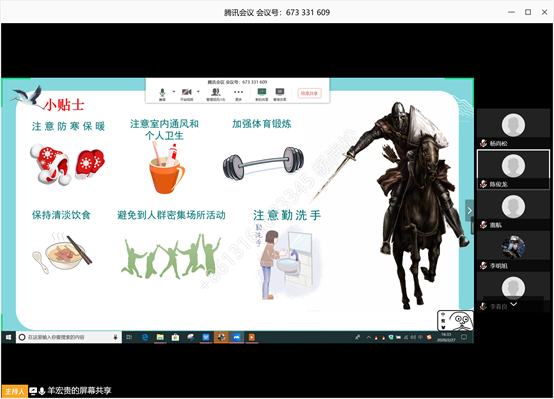
Task: Click the meme face sticker on slide
Action: click(455, 320)
